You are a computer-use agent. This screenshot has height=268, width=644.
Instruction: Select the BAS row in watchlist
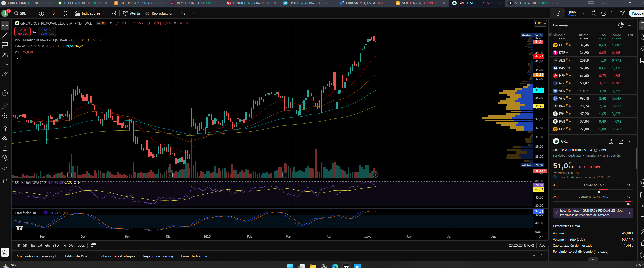point(593,68)
